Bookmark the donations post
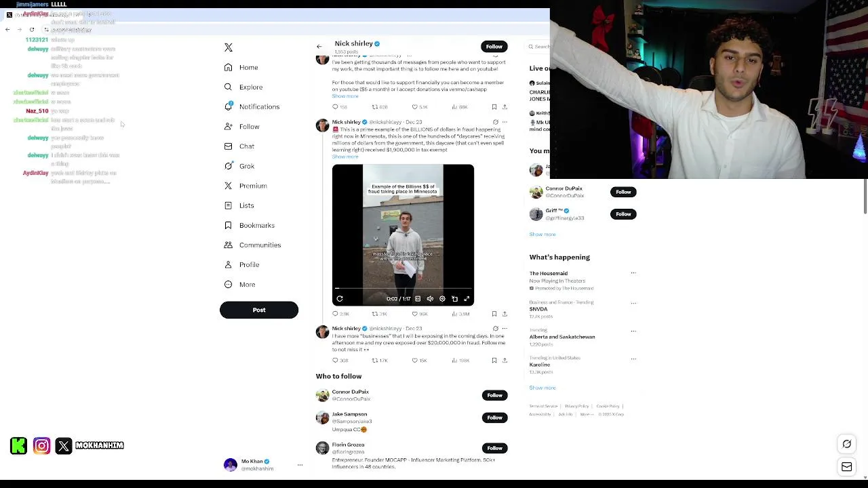This screenshot has height=488, width=868. 494,107
